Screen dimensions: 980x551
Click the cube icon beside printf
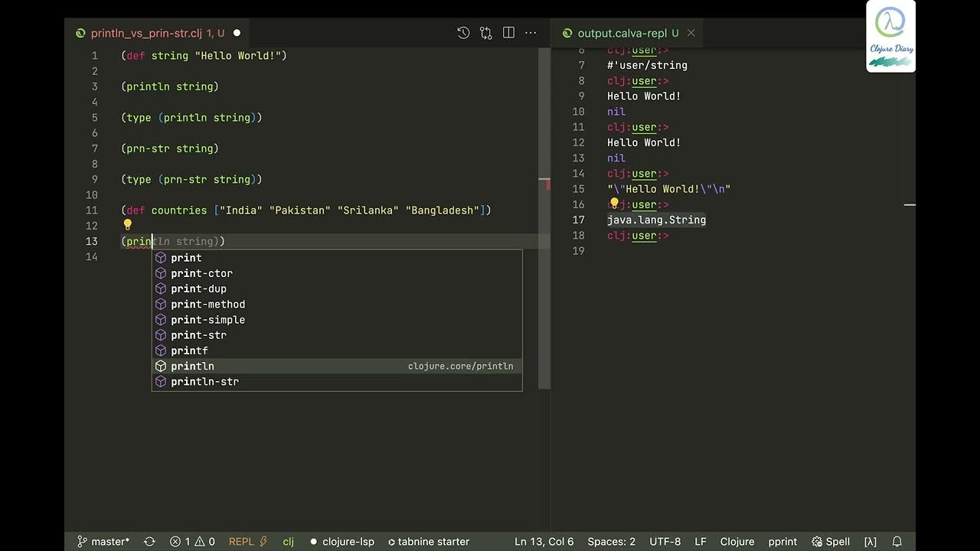[161, 350]
